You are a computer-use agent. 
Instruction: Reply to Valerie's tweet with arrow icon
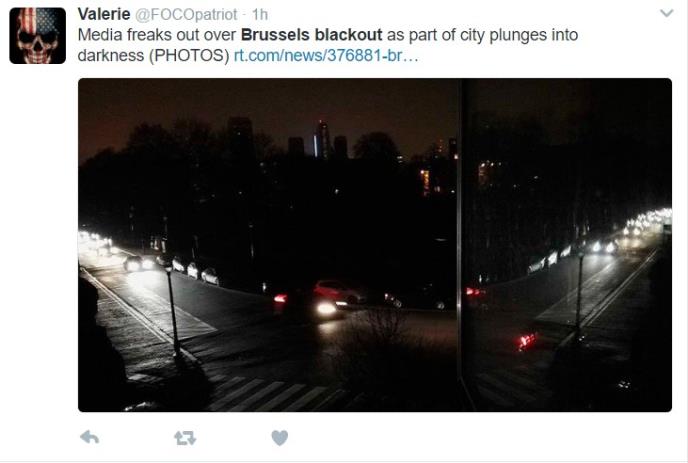(90, 437)
